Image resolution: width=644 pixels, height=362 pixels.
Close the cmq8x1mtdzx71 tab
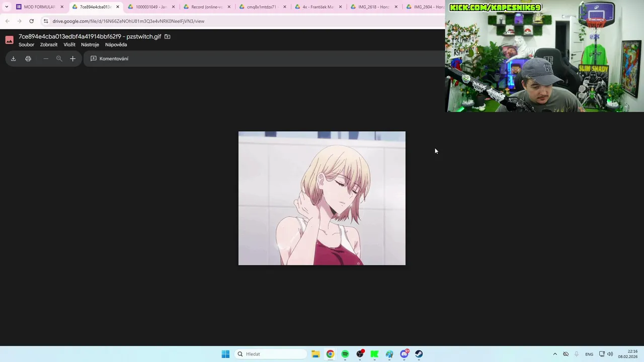tap(285, 7)
